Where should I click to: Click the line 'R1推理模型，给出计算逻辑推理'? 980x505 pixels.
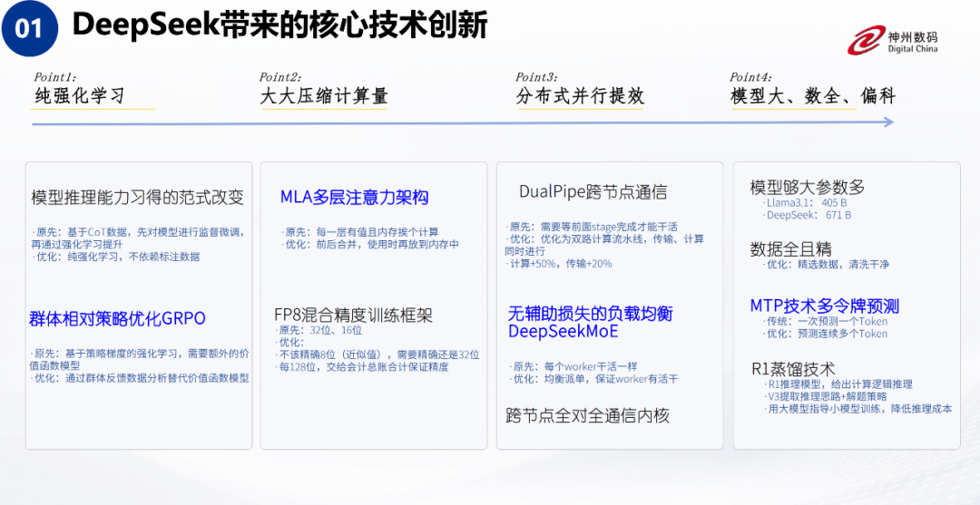coord(838,384)
